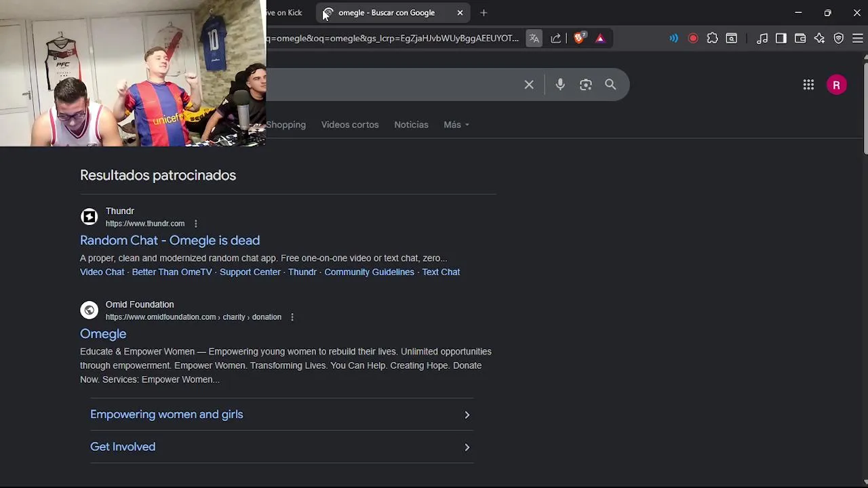Click the red record extension icon
This screenshot has height=488, width=868.
[x=693, y=39]
